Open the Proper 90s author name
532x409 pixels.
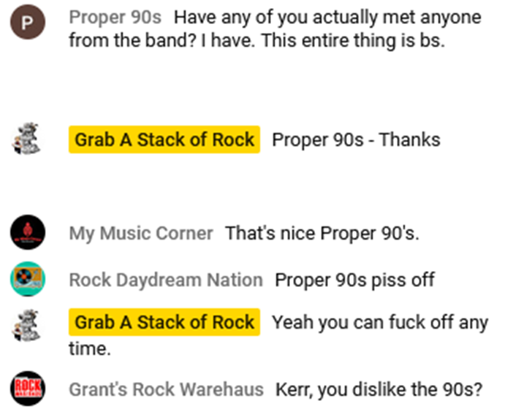pos(115,17)
